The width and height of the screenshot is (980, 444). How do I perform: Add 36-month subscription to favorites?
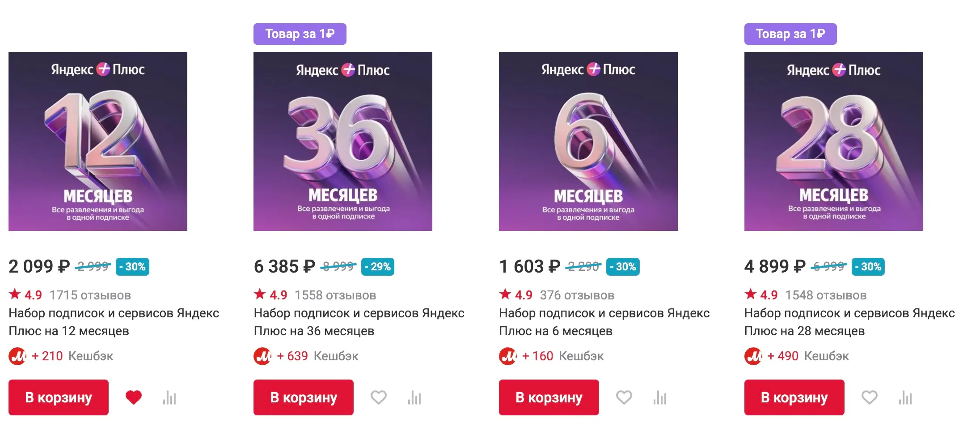point(378,397)
